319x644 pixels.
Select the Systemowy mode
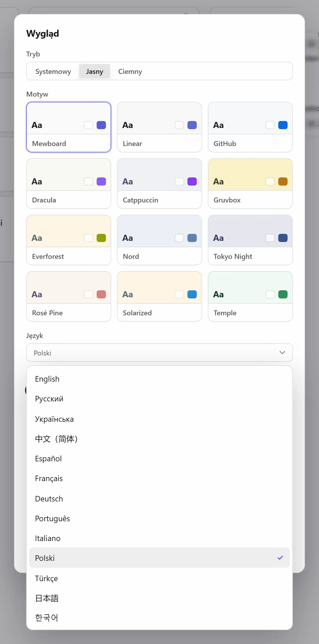[x=53, y=71]
